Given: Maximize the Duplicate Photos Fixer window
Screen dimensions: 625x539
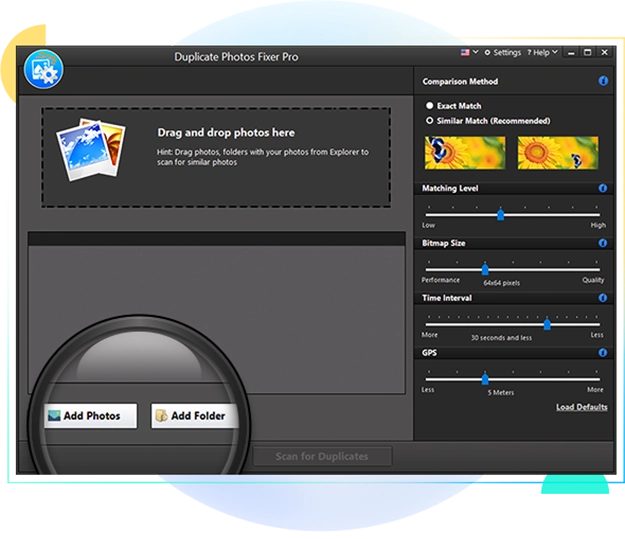Looking at the screenshot, I should click(x=588, y=53).
